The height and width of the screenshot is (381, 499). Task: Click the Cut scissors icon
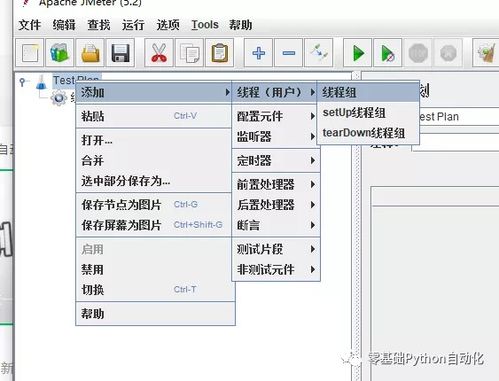click(x=159, y=53)
